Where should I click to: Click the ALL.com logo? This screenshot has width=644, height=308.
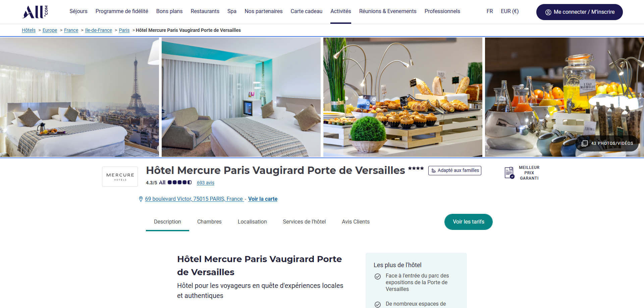coord(35,12)
